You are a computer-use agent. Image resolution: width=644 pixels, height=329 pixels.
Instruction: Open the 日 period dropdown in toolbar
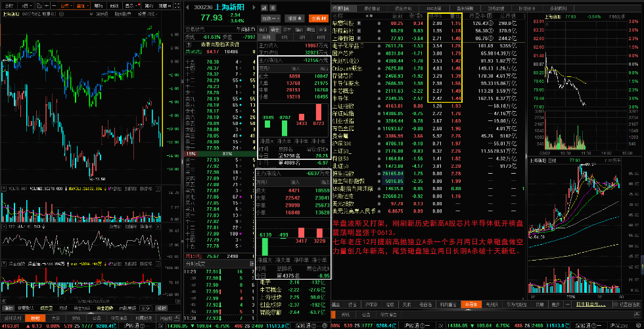coord(27,6)
